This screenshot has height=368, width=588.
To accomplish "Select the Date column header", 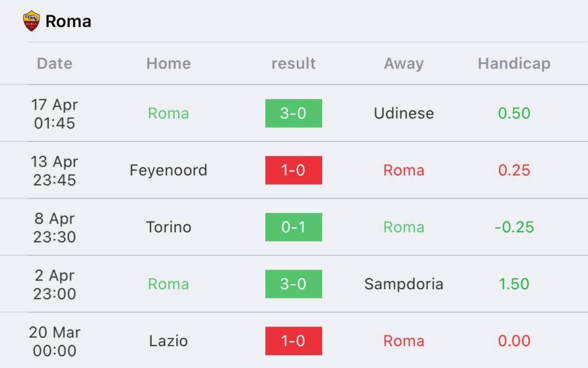I will click(55, 63).
